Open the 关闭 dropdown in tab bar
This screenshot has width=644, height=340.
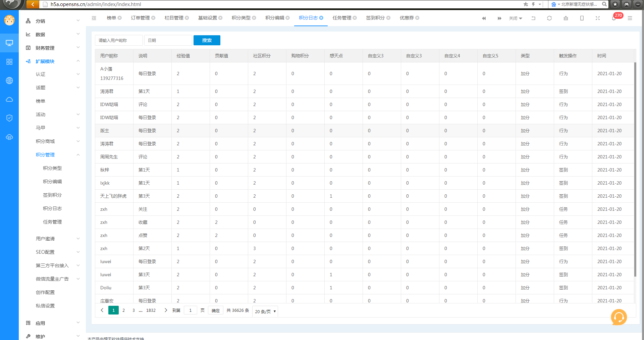pyautogui.click(x=516, y=18)
